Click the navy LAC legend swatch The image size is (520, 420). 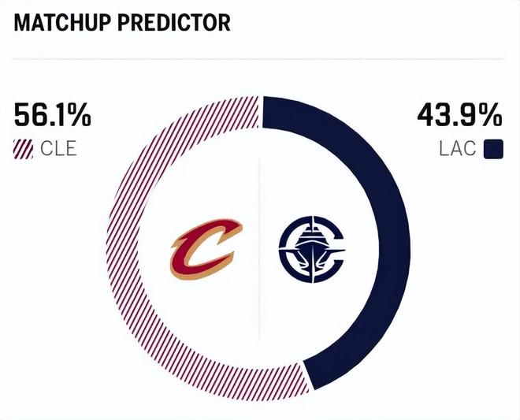point(494,148)
